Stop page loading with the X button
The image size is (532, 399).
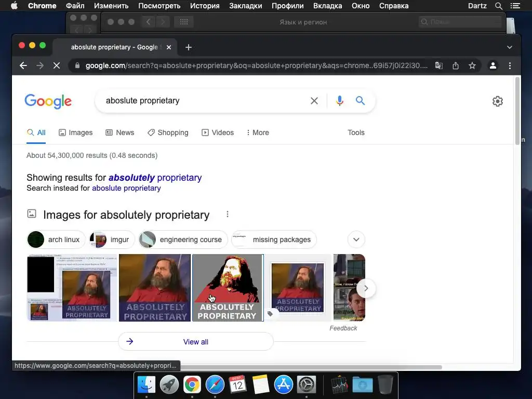coord(57,65)
